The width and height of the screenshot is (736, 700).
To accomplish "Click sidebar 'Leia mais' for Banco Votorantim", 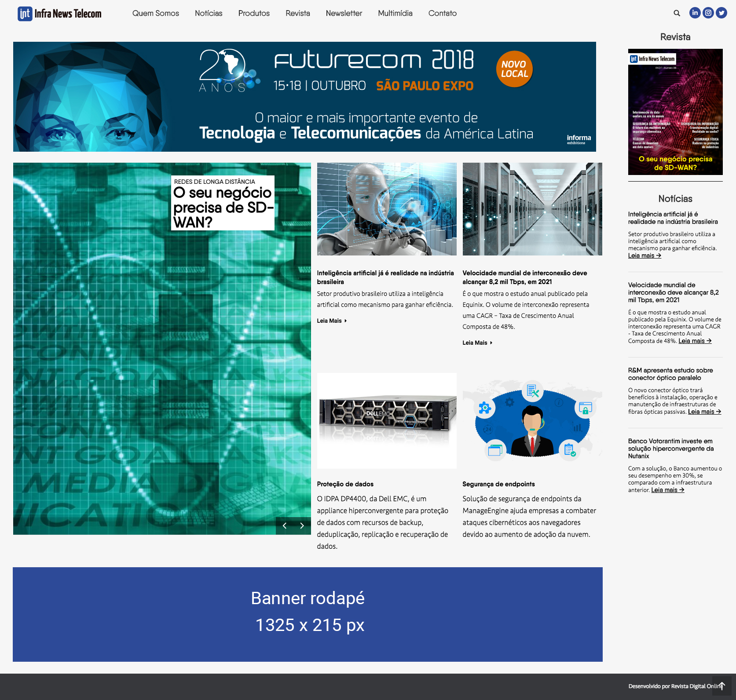I will (668, 490).
